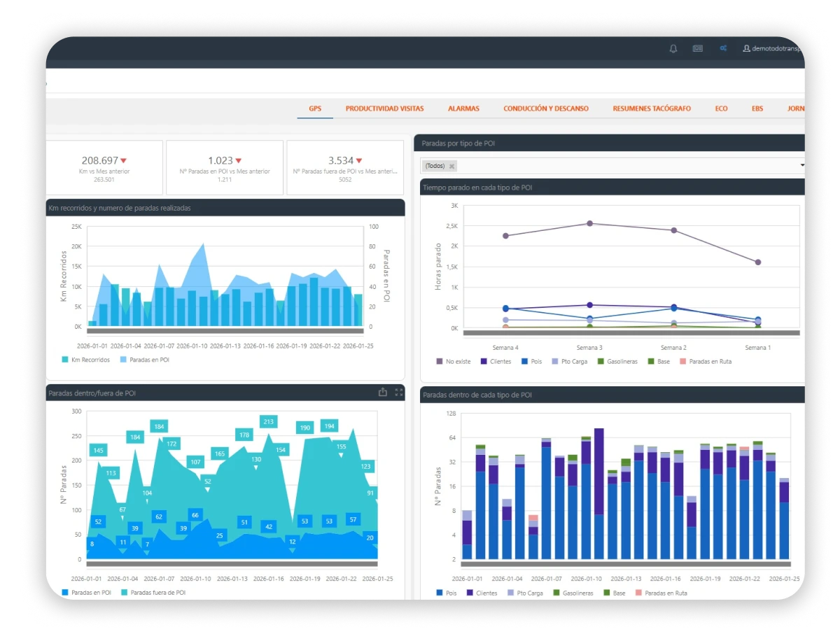
Task: Expand Paradas dentro/fuera de POI chart fullscreen
Action: pos(399,393)
